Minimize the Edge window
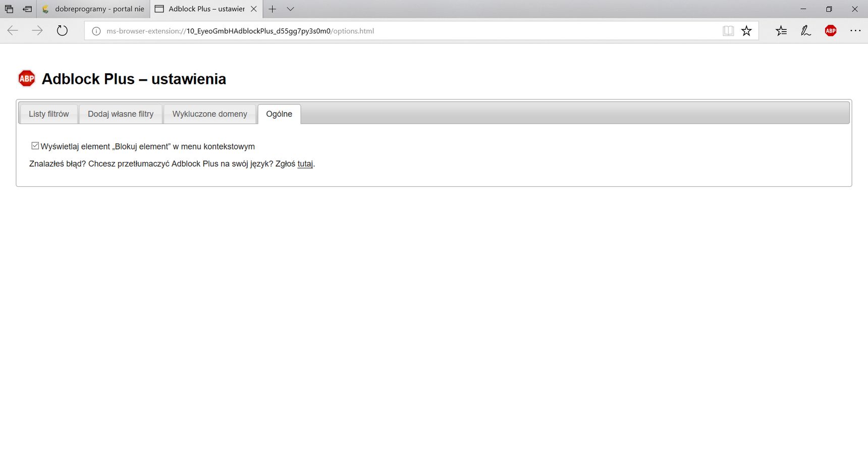This screenshot has height=466, width=868. tap(803, 9)
